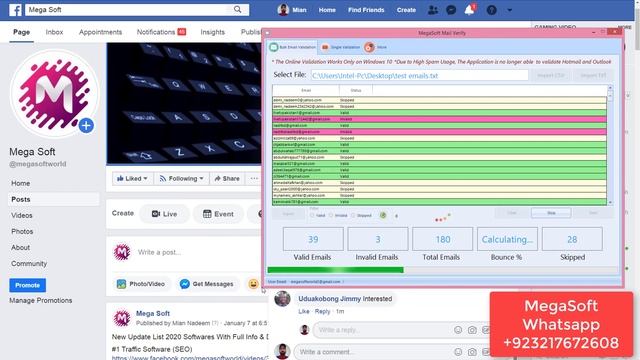Image resolution: width=640 pixels, height=360 pixels.
Task: Click the search magnifier icon
Action: coord(238,9)
